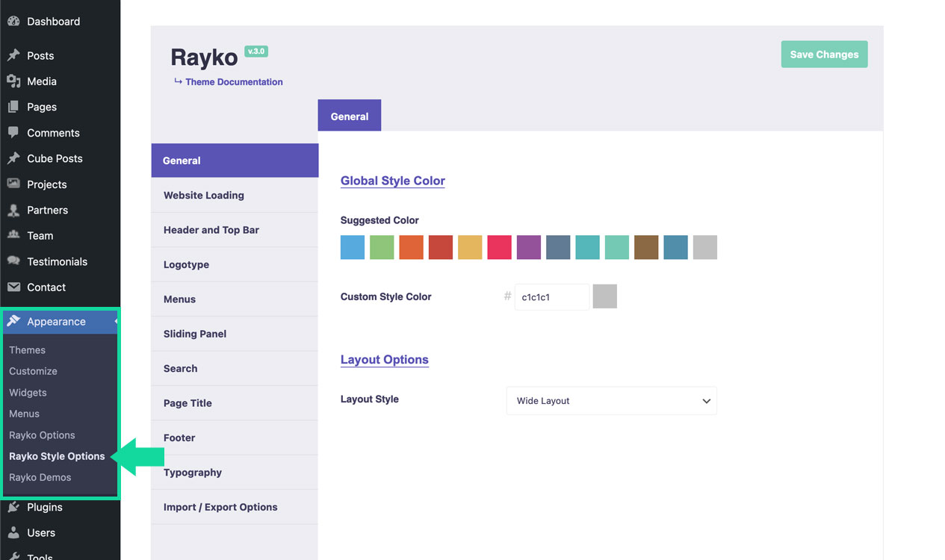Click the Comments speech bubble icon

pyautogui.click(x=13, y=133)
